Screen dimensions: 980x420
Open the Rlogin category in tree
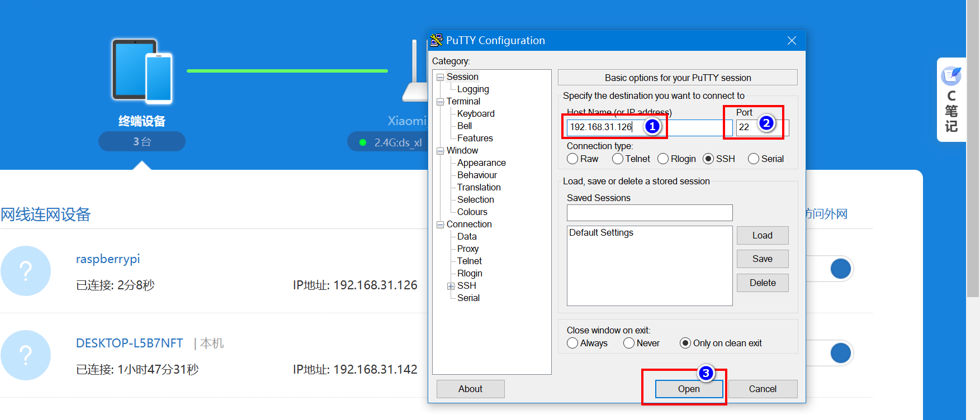coord(470,273)
